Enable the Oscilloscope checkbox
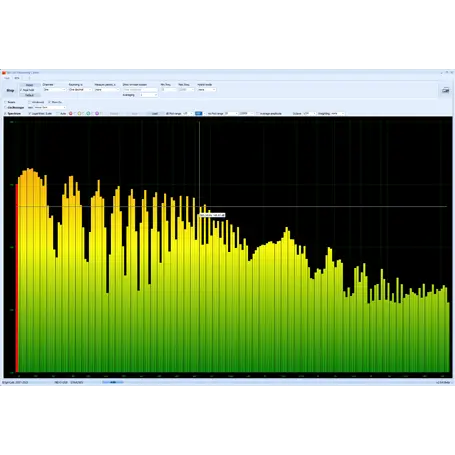The height and width of the screenshot is (455, 455). pos(6,108)
